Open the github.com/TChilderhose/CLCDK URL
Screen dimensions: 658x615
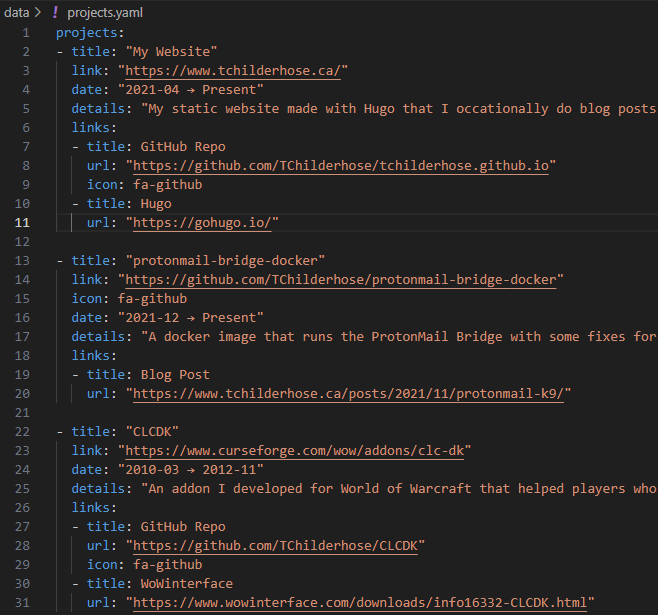click(275, 546)
